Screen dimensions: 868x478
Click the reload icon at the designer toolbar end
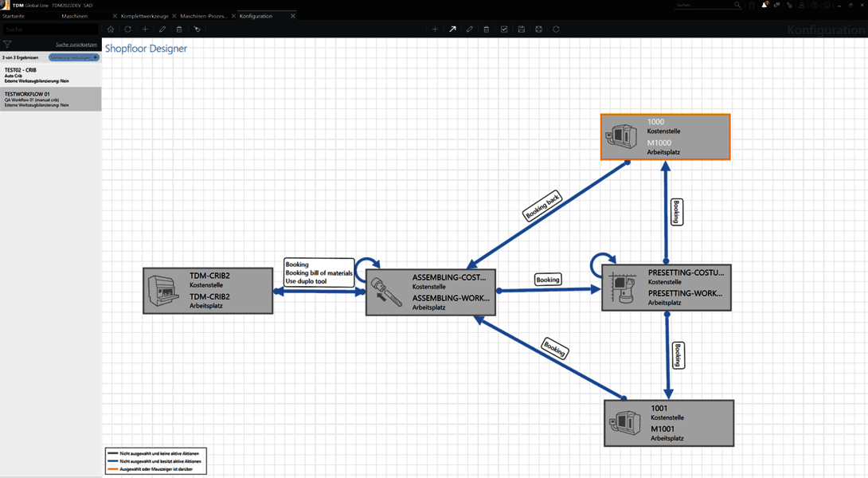556,29
